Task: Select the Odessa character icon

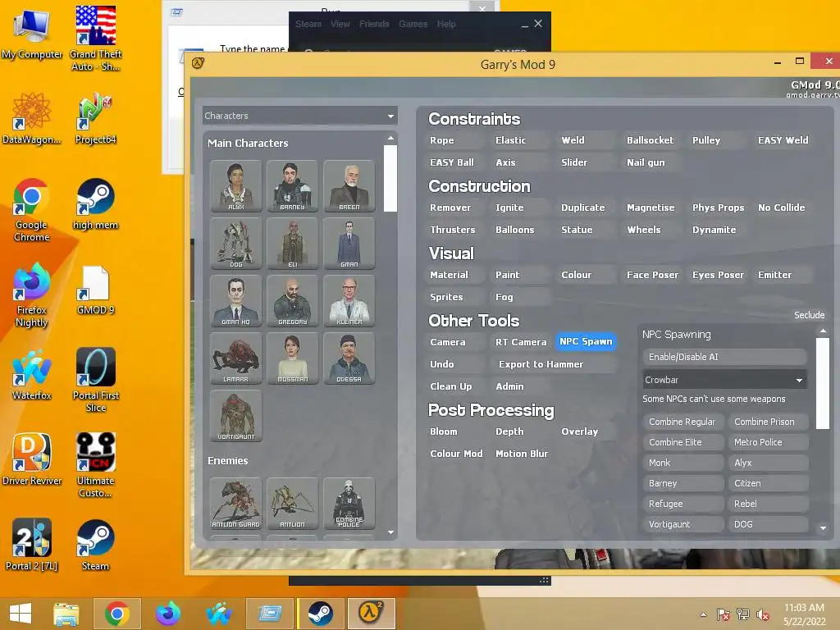Action: (x=349, y=358)
